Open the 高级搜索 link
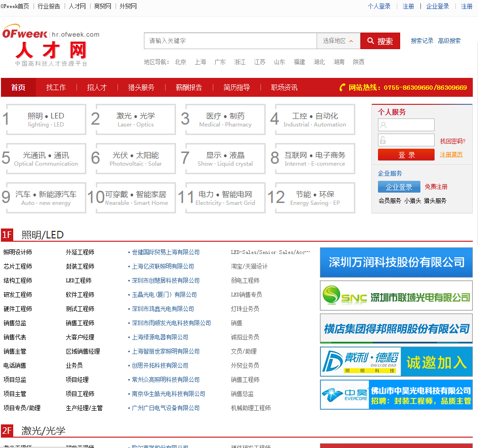The width and height of the screenshot is (478, 448). click(449, 41)
